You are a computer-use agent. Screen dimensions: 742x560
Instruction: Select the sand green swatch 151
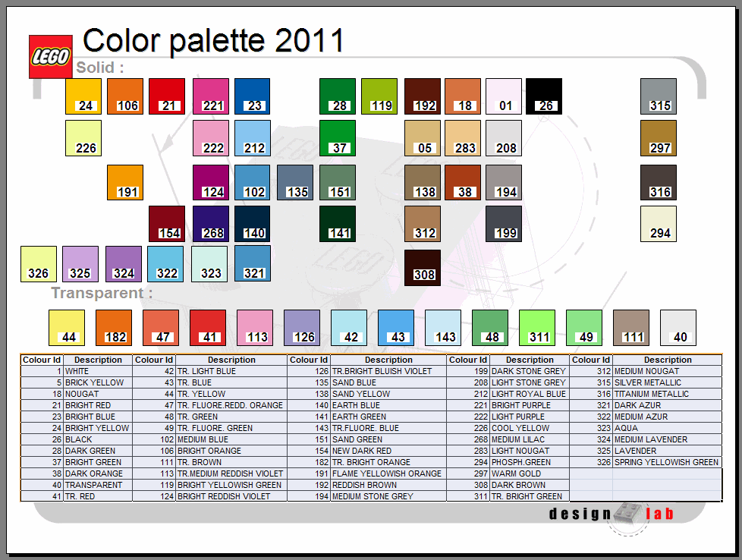(x=338, y=182)
